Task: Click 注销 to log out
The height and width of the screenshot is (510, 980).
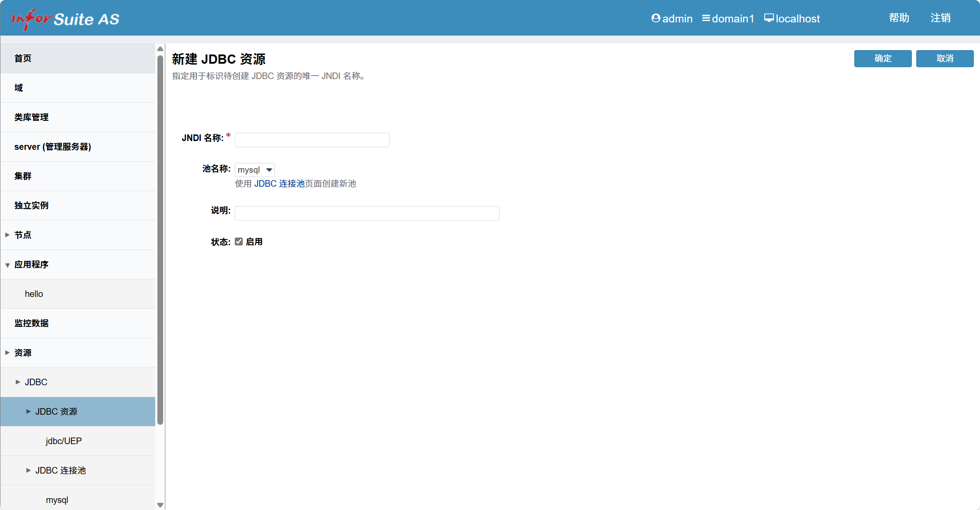Action: click(940, 18)
